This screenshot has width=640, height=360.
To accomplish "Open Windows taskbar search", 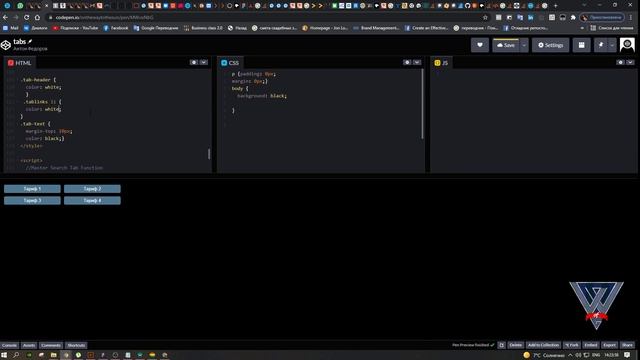I will point(16,355).
